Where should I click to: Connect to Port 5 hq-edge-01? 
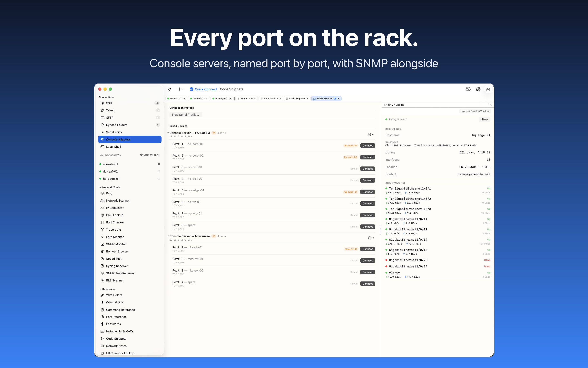[x=367, y=192]
